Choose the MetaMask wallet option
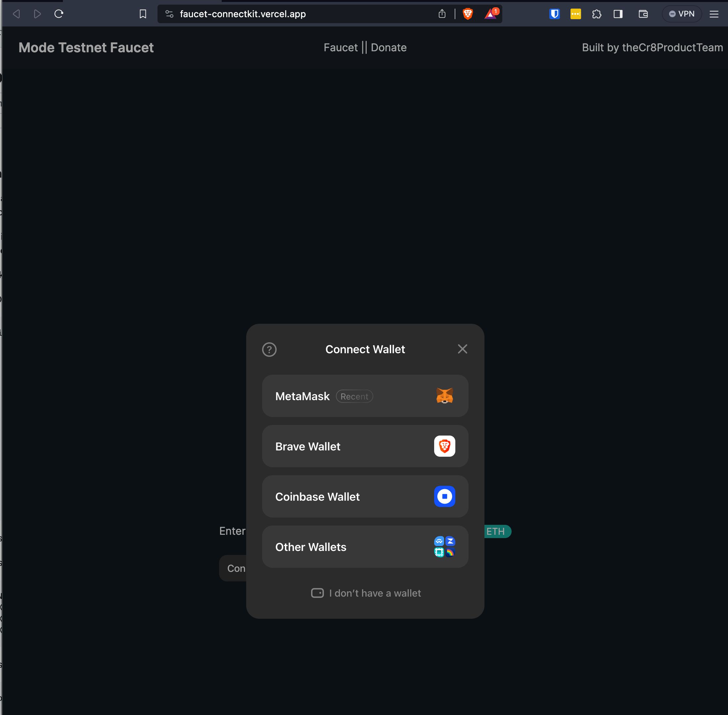728x715 pixels. pos(365,396)
